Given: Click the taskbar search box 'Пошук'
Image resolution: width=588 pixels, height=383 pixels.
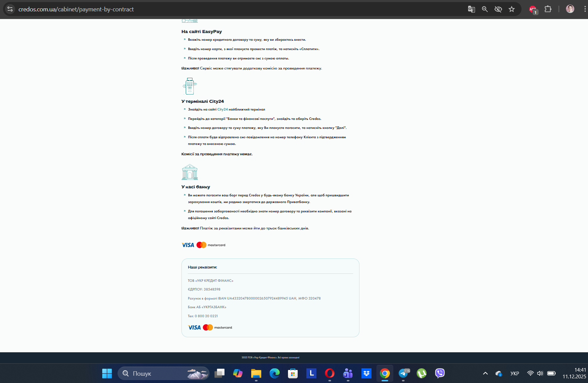Looking at the screenshot, I should tap(163, 373).
